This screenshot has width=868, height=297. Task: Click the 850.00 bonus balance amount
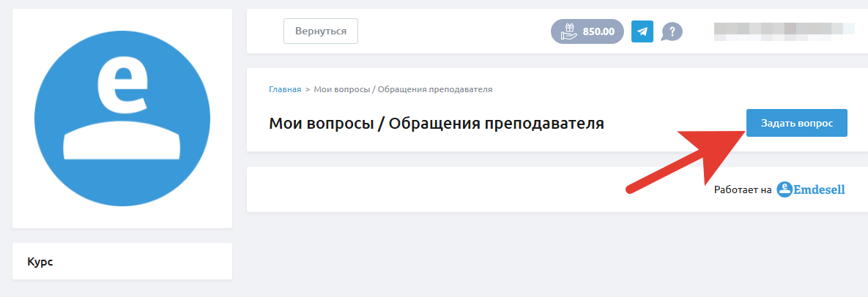coord(598,31)
